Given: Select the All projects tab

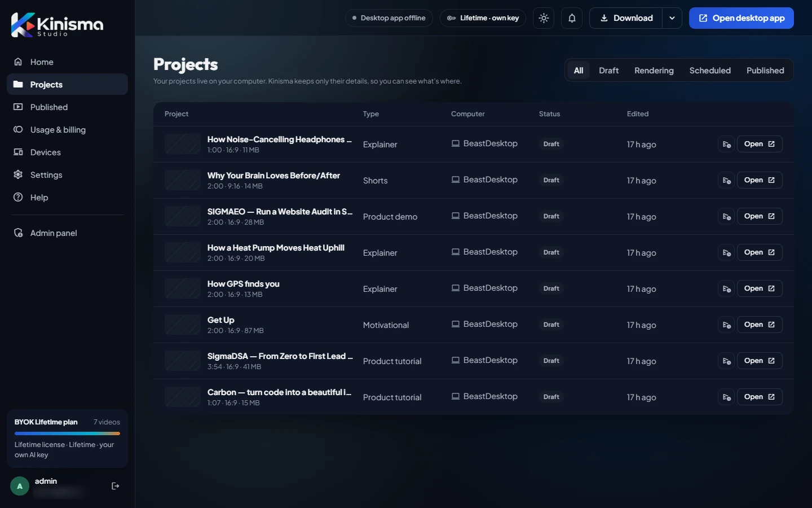Looking at the screenshot, I should click(579, 71).
